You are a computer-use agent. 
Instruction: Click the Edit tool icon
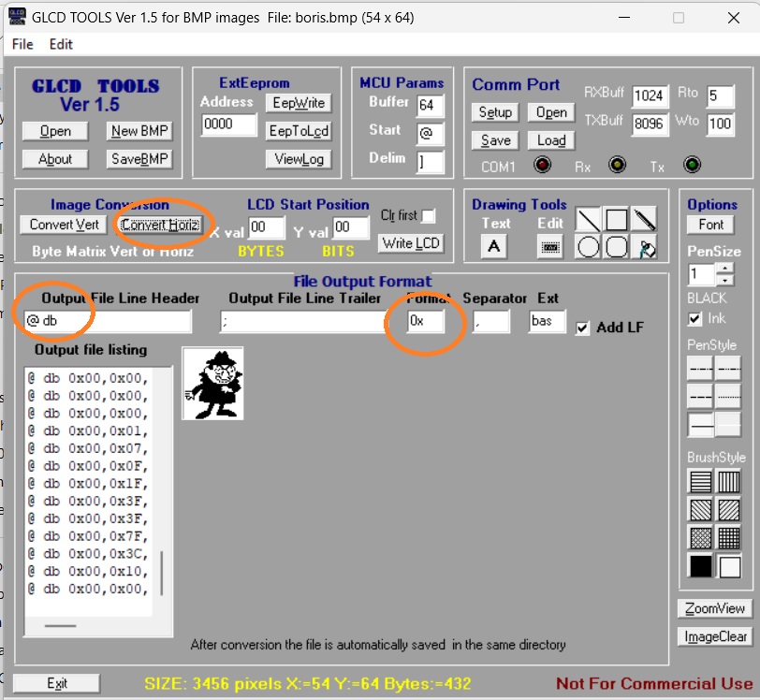[x=550, y=246]
